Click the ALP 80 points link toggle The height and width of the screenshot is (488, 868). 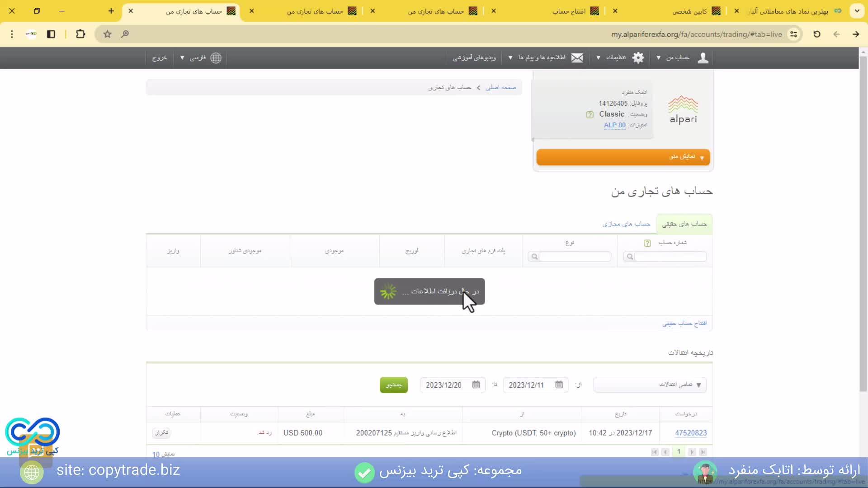click(614, 125)
